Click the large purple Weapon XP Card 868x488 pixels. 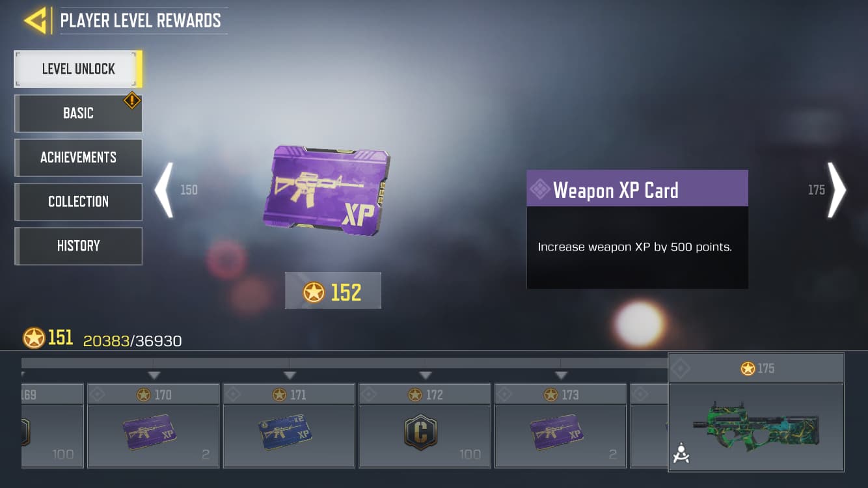click(x=327, y=191)
